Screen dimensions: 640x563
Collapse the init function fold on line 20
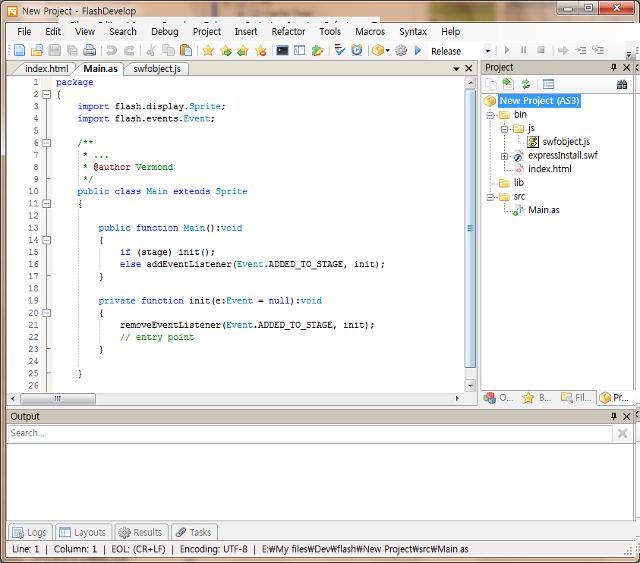pyautogui.click(x=47, y=313)
